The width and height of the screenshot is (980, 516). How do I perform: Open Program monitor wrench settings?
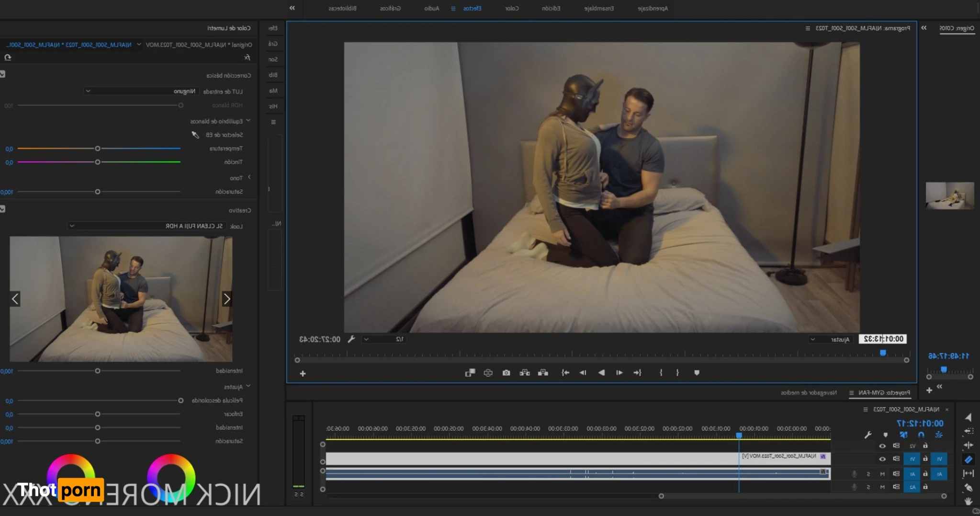click(x=351, y=339)
